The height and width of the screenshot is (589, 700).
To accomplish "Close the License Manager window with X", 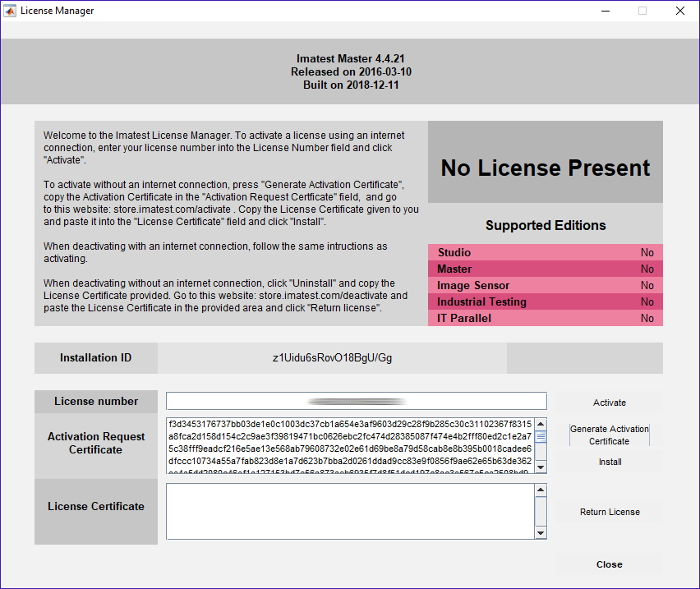I will point(680,11).
